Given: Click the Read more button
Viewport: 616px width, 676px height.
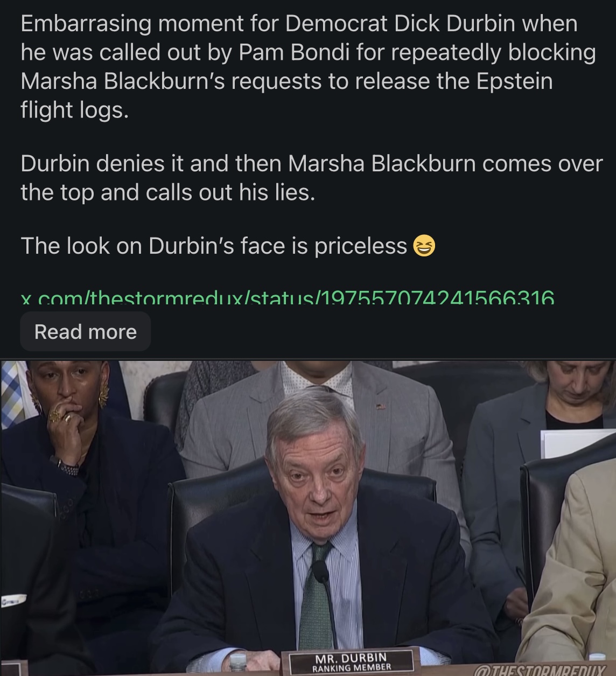Looking at the screenshot, I should (x=85, y=332).
